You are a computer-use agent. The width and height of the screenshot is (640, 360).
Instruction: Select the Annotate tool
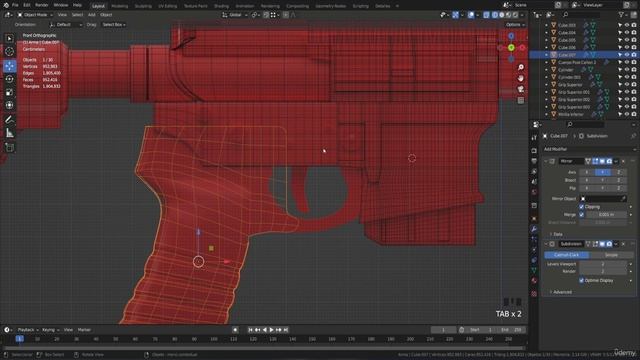[x=9, y=120]
